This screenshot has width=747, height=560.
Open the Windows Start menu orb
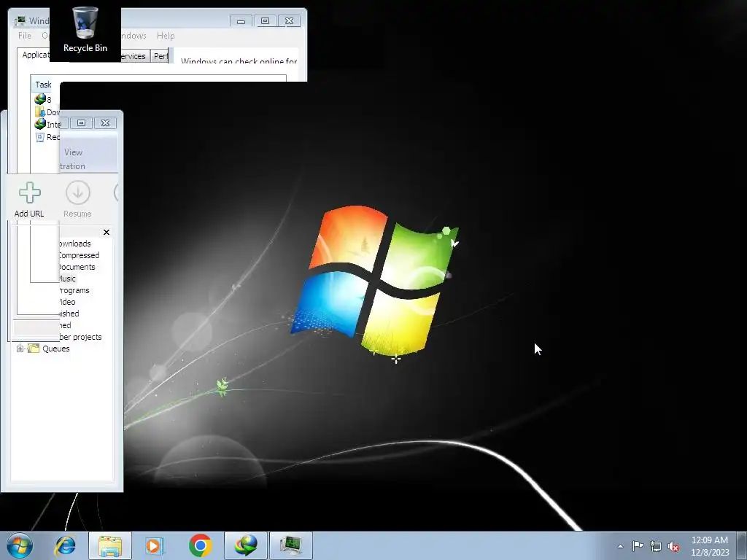20,545
